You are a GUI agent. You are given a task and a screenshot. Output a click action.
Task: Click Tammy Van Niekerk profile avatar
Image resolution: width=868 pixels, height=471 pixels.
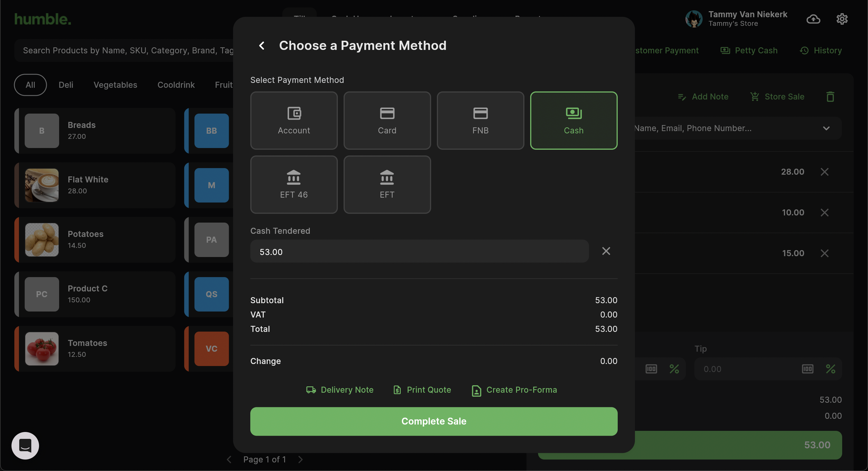click(x=694, y=19)
